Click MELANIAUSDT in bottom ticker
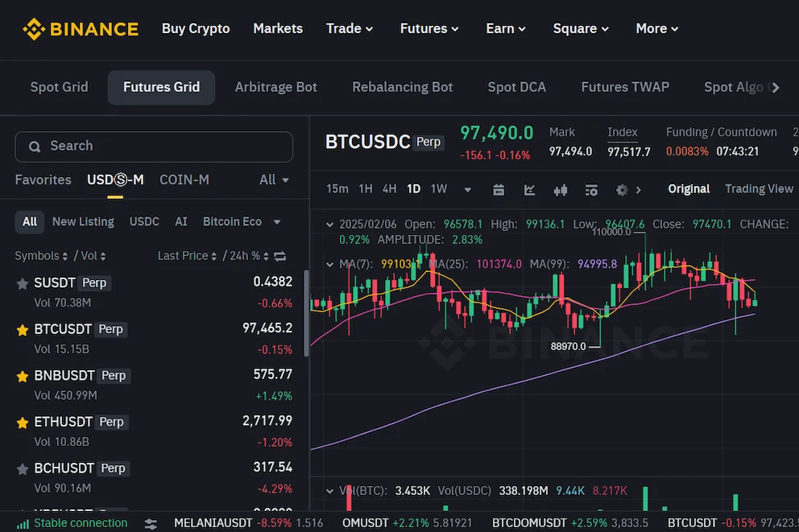Image resolution: width=799 pixels, height=532 pixels. [213, 523]
